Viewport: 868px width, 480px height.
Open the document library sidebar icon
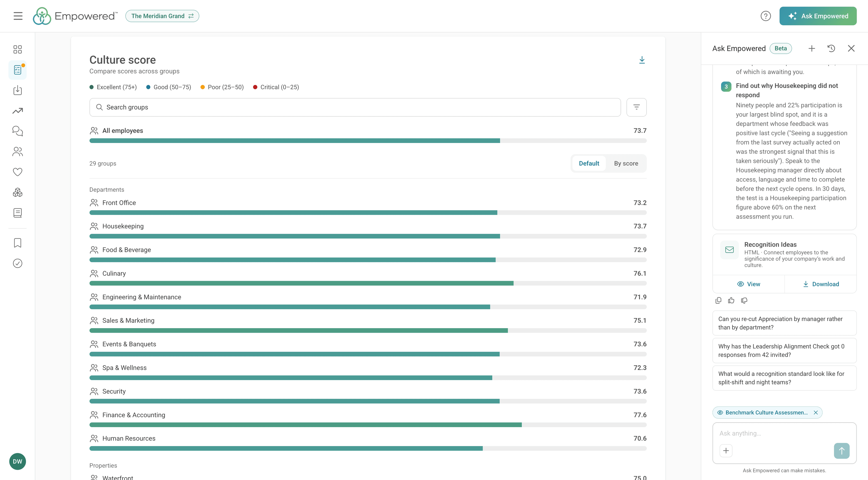point(18,213)
